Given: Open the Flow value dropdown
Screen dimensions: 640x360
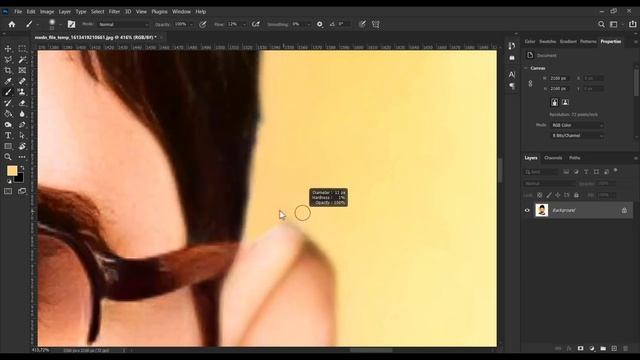Looking at the screenshot, I should coord(244,24).
